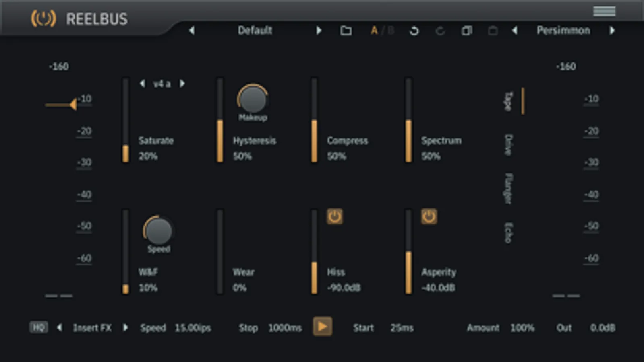Click the Amount 100% value
The height and width of the screenshot is (362, 644).
tap(522, 328)
